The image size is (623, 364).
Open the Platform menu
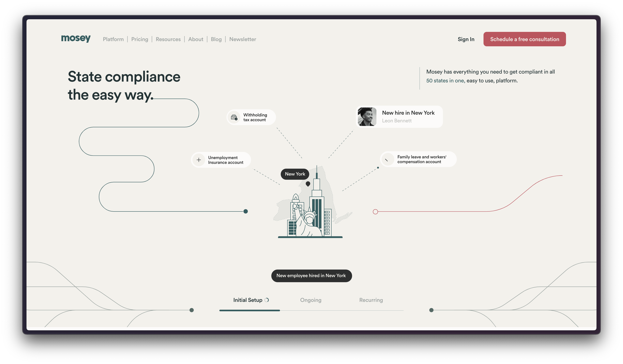(113, 39)
